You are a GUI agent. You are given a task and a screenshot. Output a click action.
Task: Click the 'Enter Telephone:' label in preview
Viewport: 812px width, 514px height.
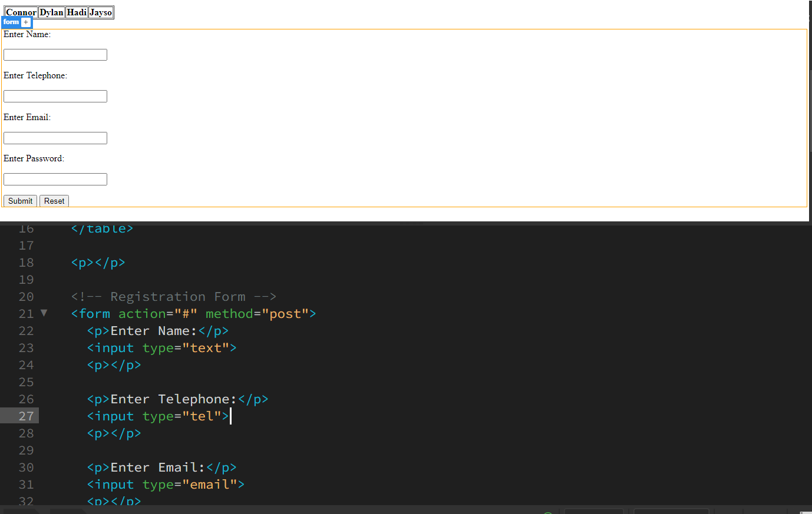(x=35, y=75)
